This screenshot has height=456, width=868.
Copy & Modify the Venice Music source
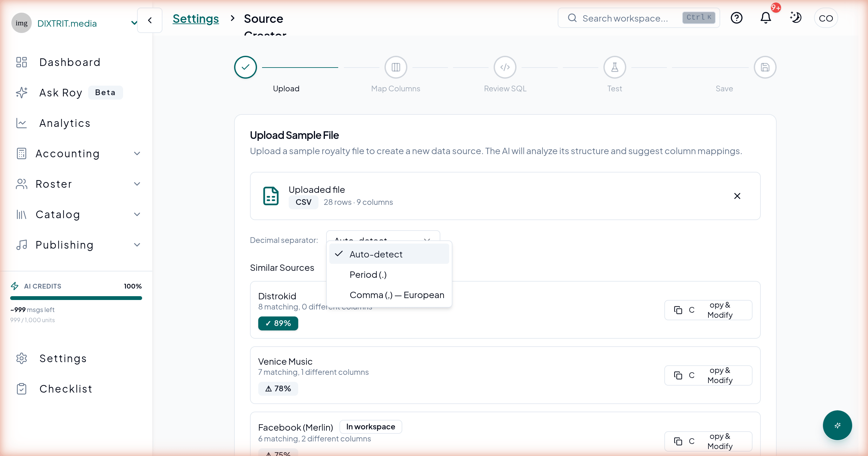708,375
